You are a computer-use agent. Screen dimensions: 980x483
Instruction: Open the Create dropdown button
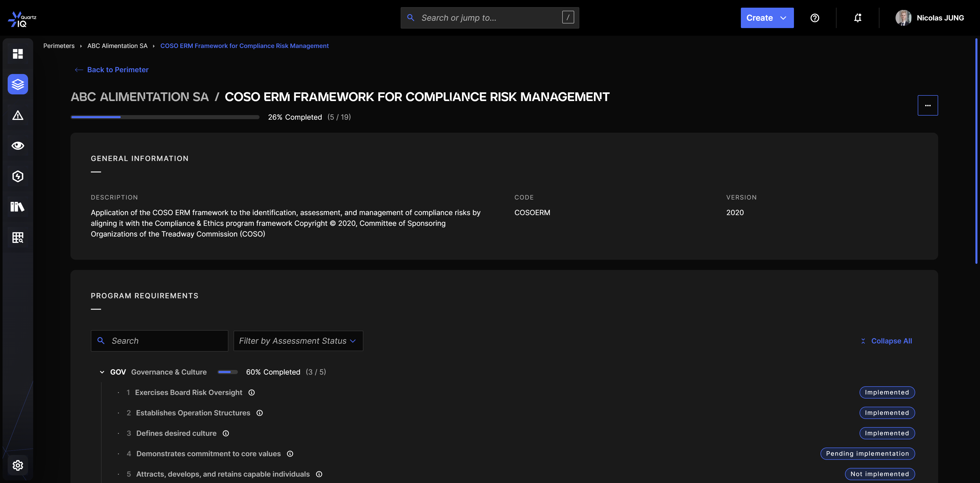[x=767, y=18]
